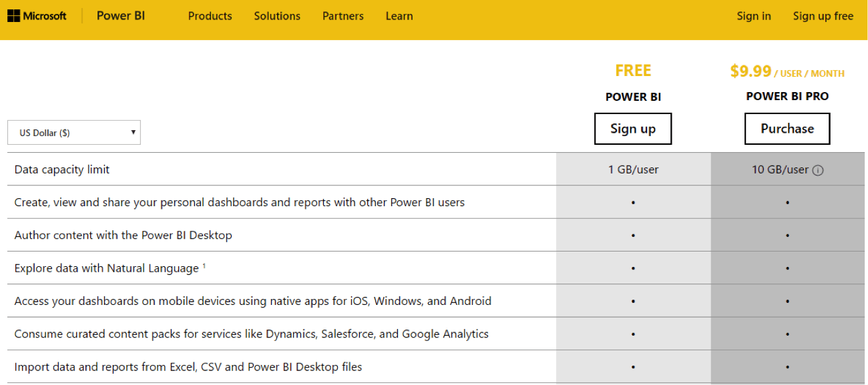The height and width of the screenshot is (385, 868).
Task: Select the Partners navigation item
Action: click(343, 16)
